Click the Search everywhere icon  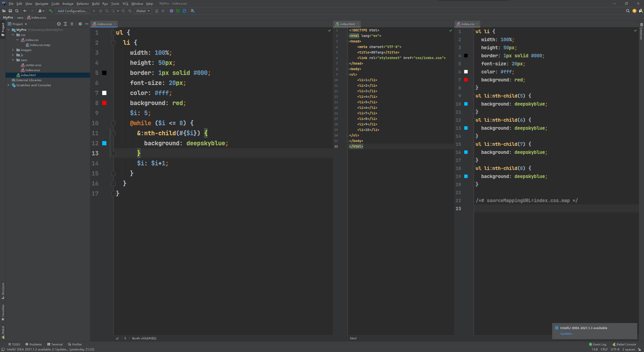coord(628,10)
